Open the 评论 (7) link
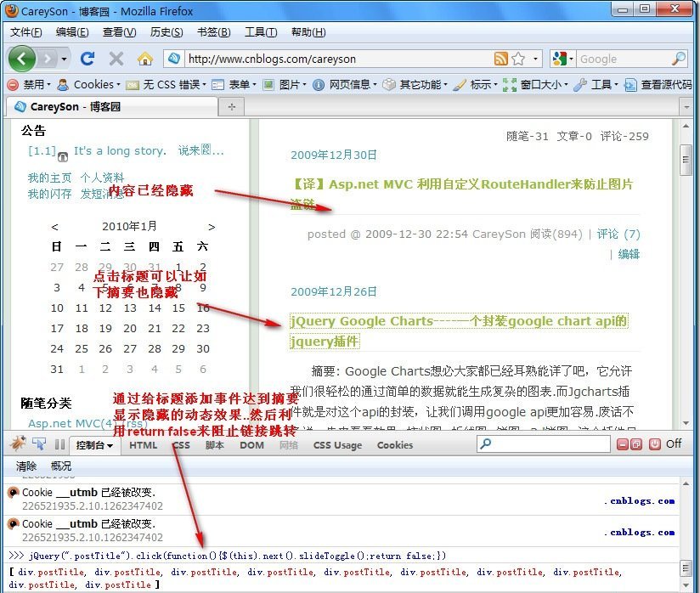Image resolution: width=700 pixels, height=593 pixels. point(618,234)
